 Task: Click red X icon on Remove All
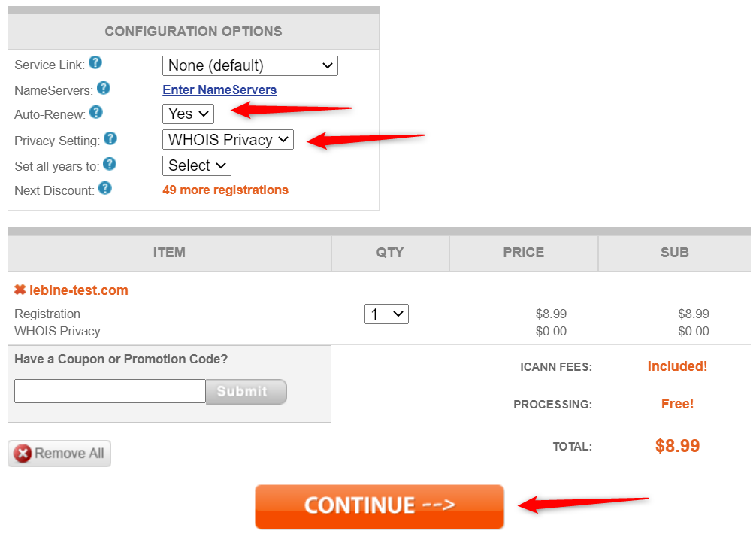tap(23, 454)
